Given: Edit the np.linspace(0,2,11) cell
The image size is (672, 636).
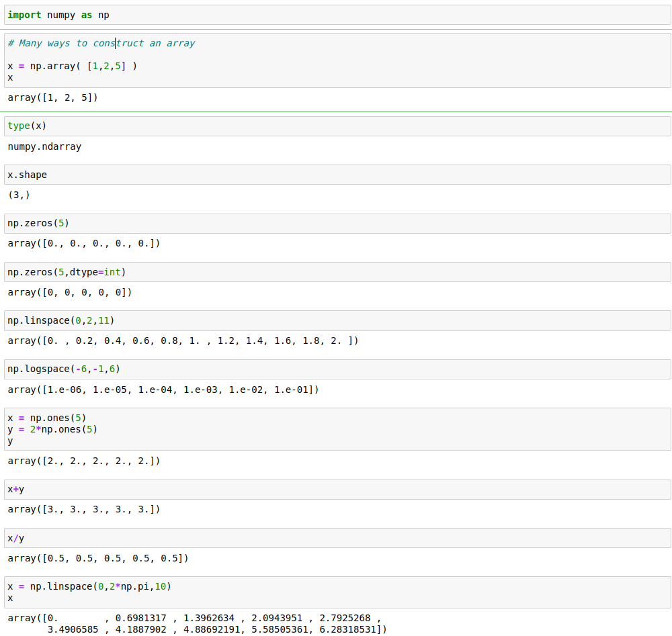Looking at the screenshot, I should point(336,320).
